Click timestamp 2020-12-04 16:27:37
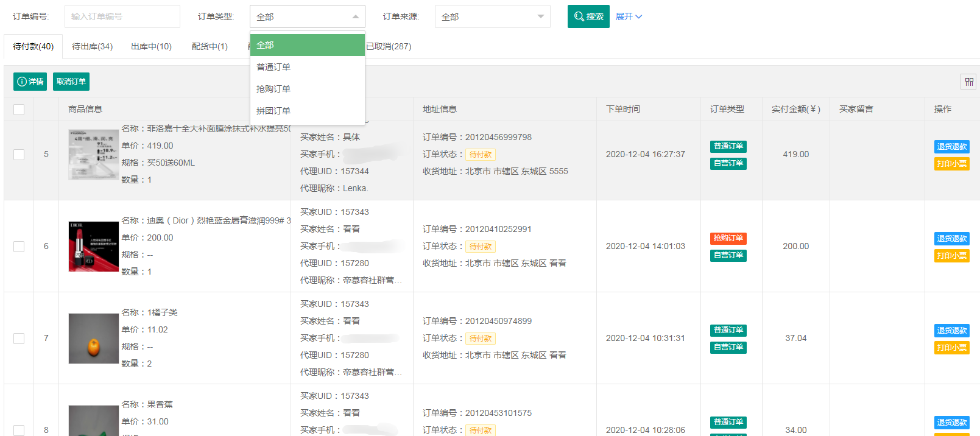 point(646,155)
